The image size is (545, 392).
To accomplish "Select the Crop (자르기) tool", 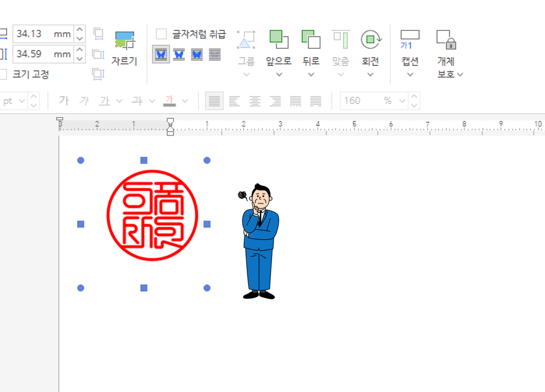I will click(125, 48).
